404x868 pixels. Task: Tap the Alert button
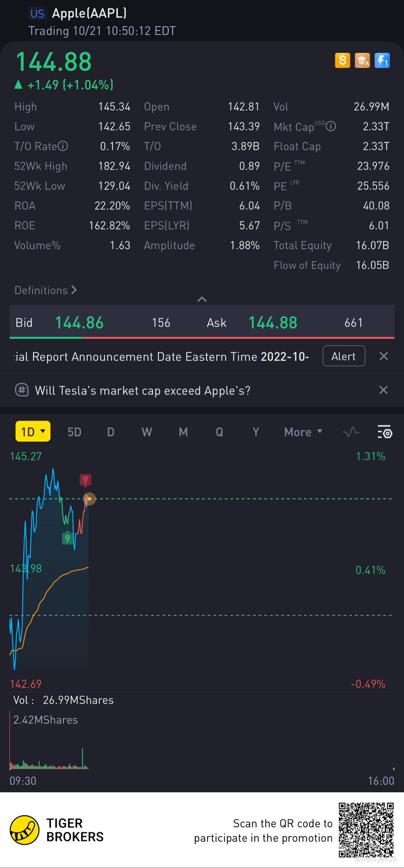coord(344,356)
